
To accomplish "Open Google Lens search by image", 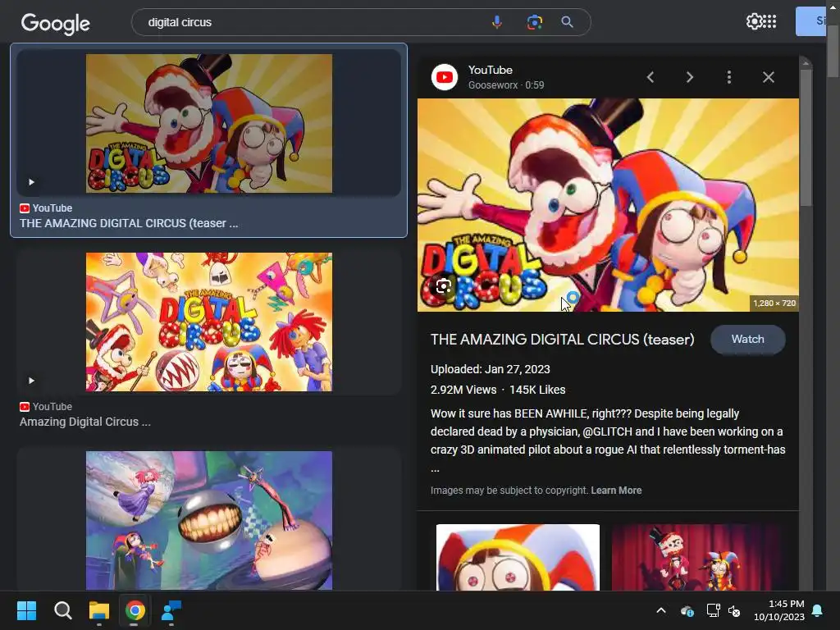I will (534, 22).
